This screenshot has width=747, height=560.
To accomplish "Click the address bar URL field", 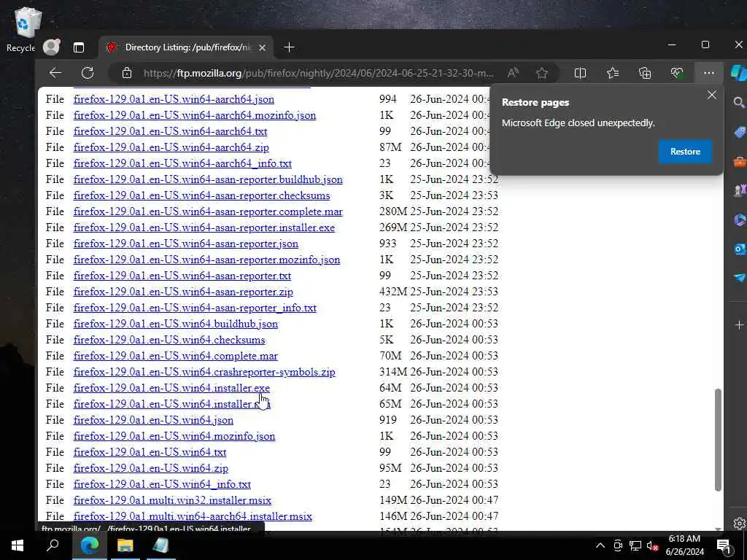I will [318, 73].
